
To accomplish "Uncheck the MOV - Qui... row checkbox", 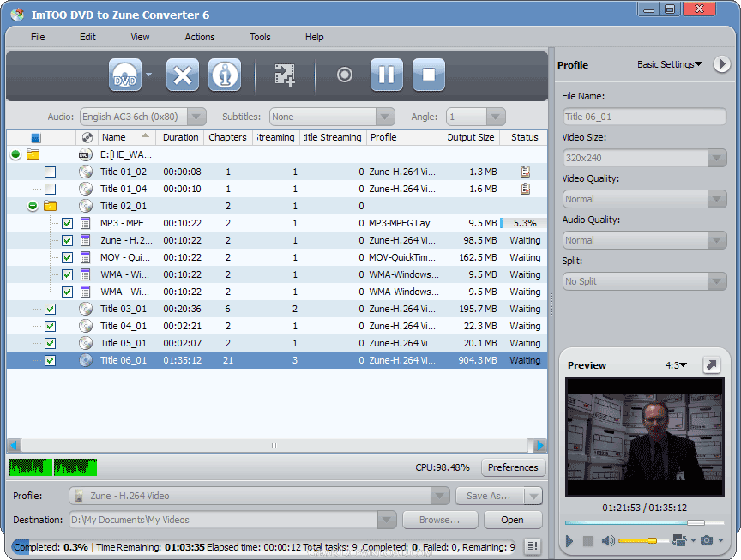I will pyautogui.click(x=68, y=257).
